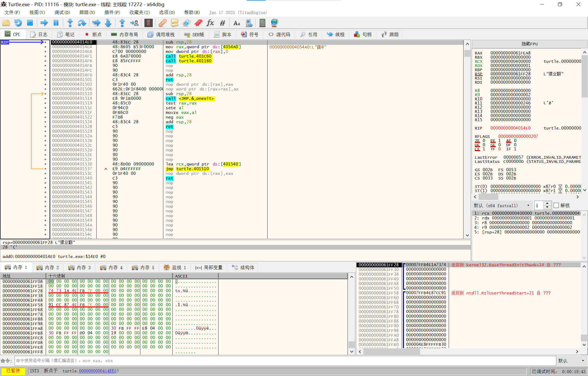Open the 默认 dropdown beside the command bar
Viewport: 588px width, 376px height.
coord(572,361)
